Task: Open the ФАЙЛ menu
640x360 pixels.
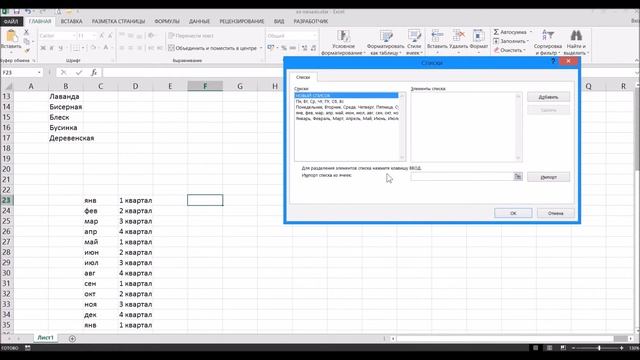Action: (x=11, y=21)
